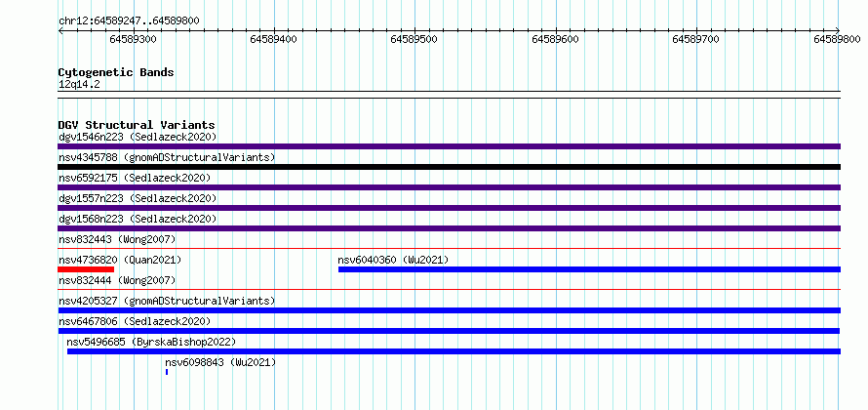
Task: Click the DGV Structural Variants track title
Action: pyautogui.click(x=137, y=125)
